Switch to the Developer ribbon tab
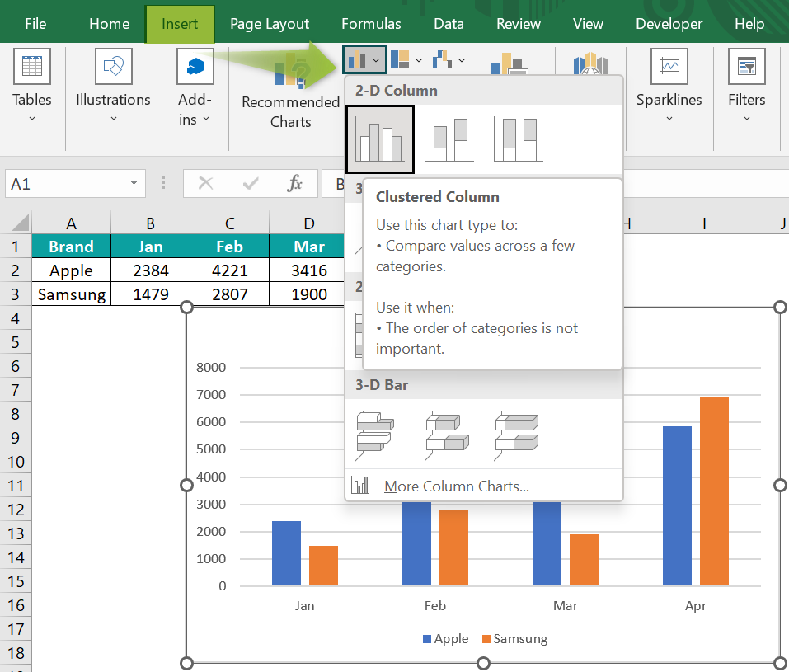The height and width of the screenshot is (672, 789). [x=669, y=23]
